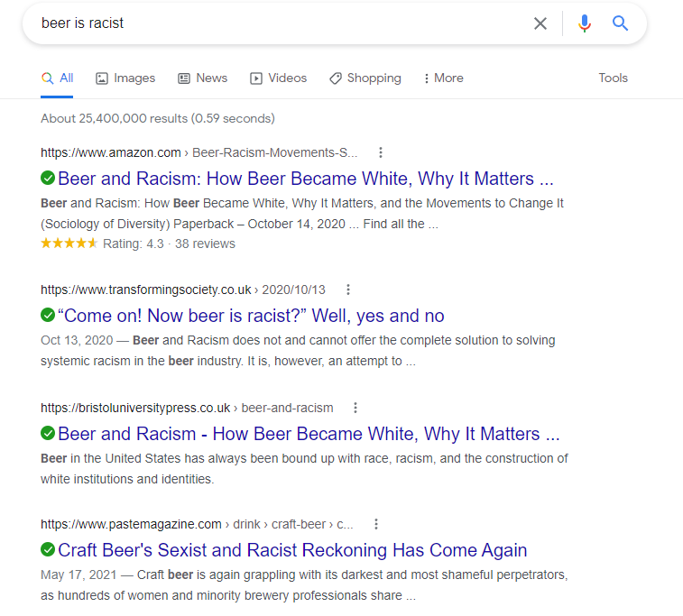Screen dimensions: 683x616
Task: Click the green checkmark beside the Transforming Society result
Action: click(x=48, y=316)
